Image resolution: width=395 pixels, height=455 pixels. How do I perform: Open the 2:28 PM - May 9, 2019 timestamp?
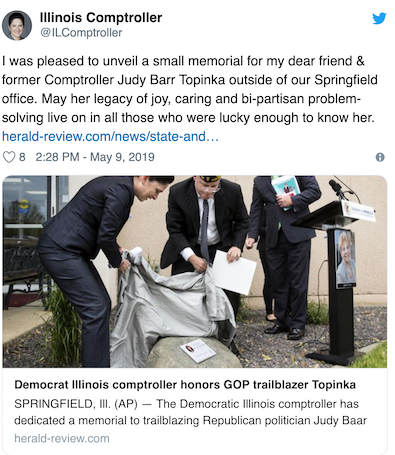click(x=95, y=157)
